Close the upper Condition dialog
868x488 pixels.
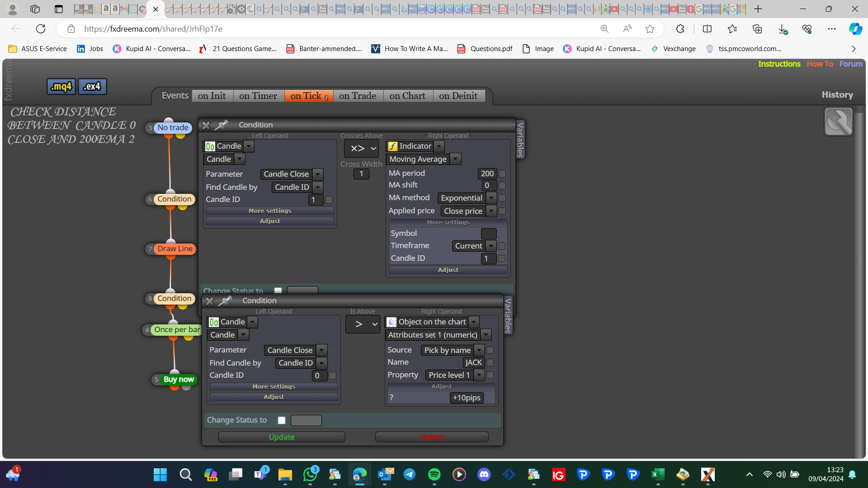[206, 125]
